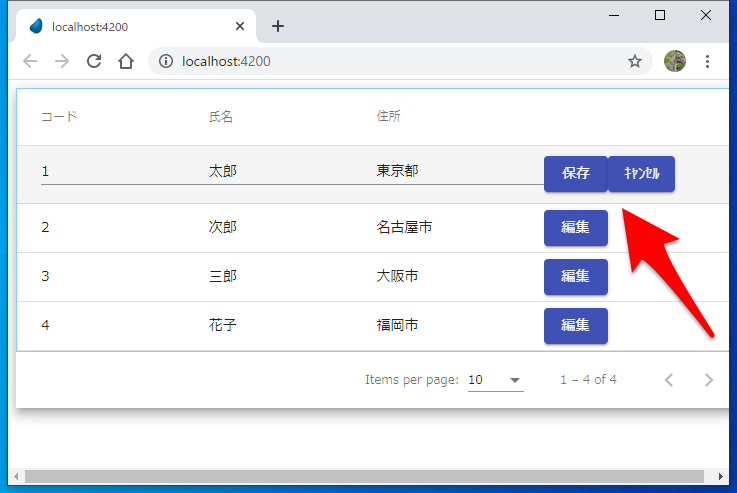View site information icon in address bar
737x493 pixels.
[x=166, y=61]
